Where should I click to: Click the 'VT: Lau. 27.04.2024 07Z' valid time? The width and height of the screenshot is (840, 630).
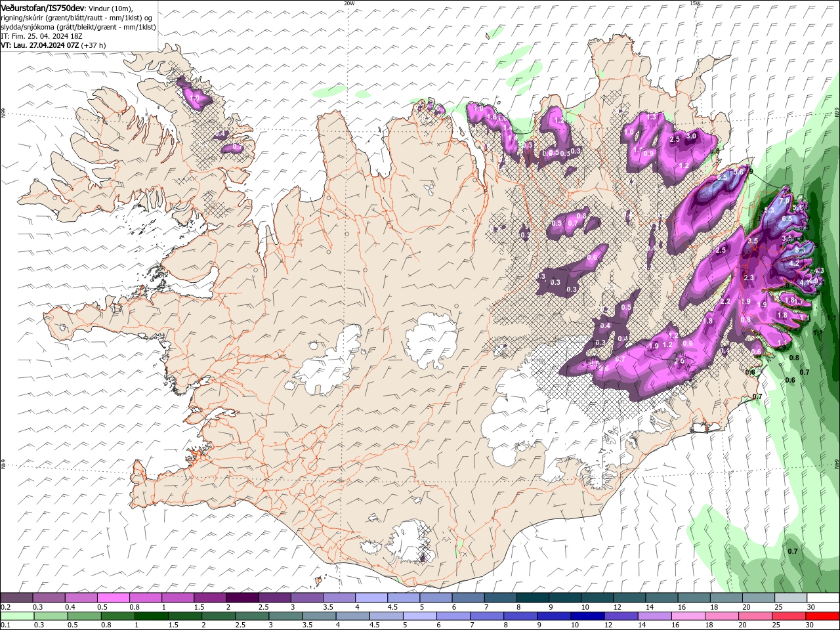click(x=40, y=45)
